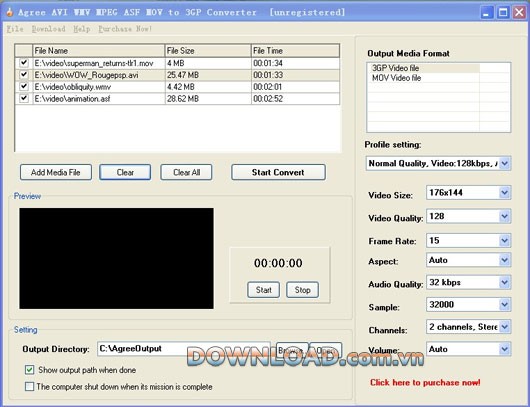Select 3GP Video file output format
530x407 pixels.
coord(423,68)
